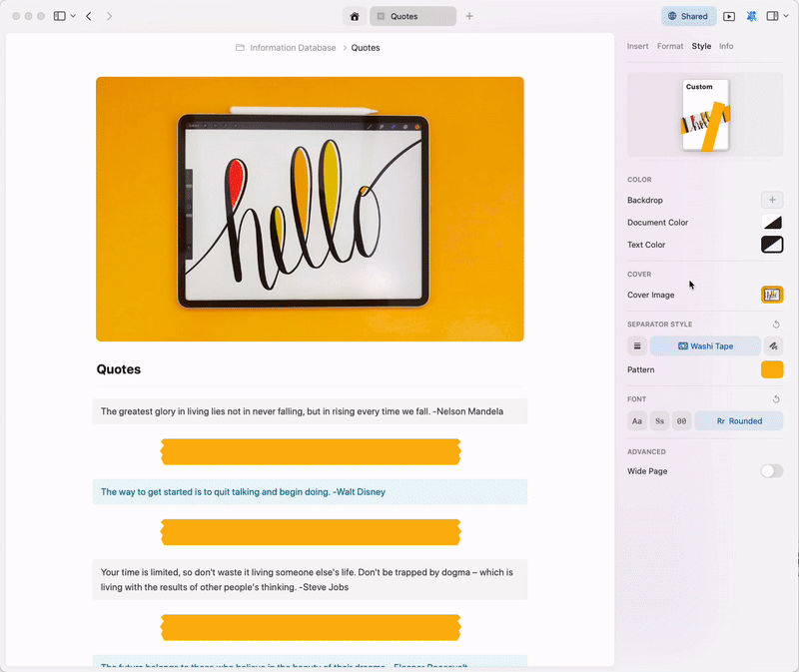Open the Cover Image picker

pyautogui.click(x=771, y=295)
